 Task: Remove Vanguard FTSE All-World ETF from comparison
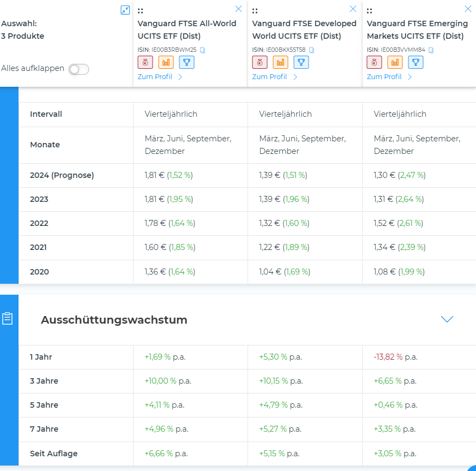click(238, 9)
